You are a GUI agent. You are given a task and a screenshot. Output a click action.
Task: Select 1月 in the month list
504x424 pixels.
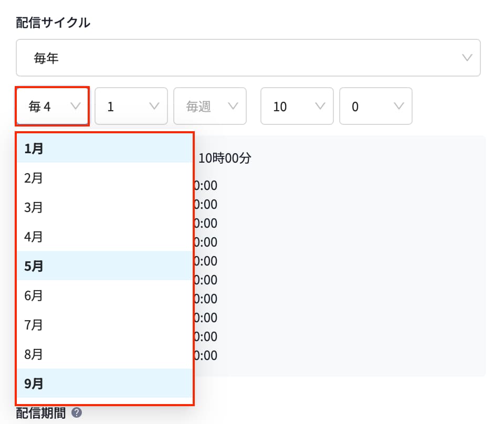[x=104, y=149]
